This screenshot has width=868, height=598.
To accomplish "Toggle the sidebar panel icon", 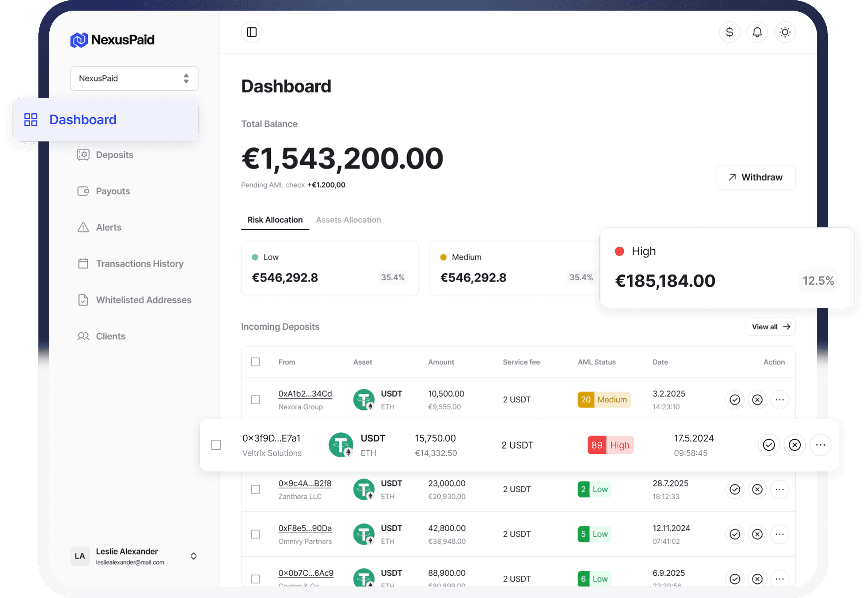I will point(252,32).
